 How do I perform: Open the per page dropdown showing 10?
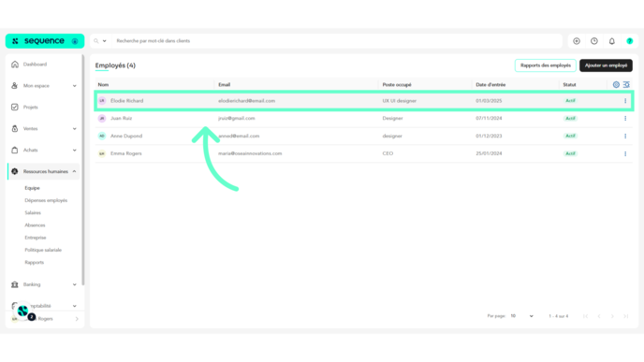(521, 316)
